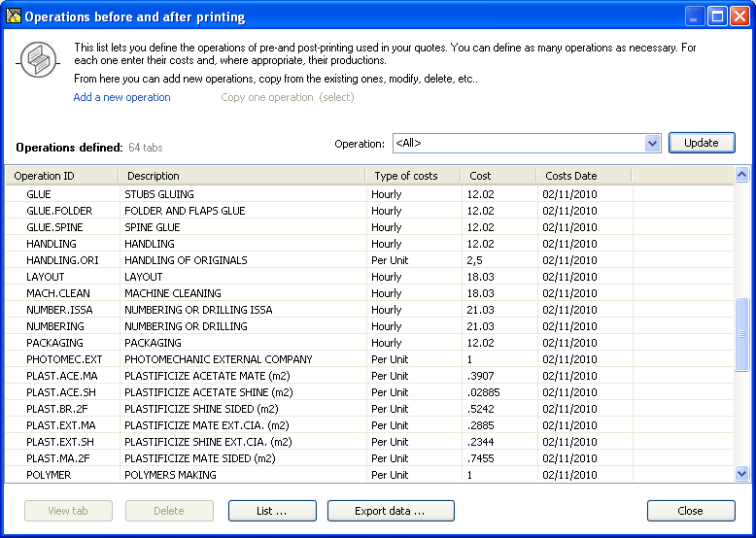Select the HANDLING operation ID

click(x=52, y=244)
